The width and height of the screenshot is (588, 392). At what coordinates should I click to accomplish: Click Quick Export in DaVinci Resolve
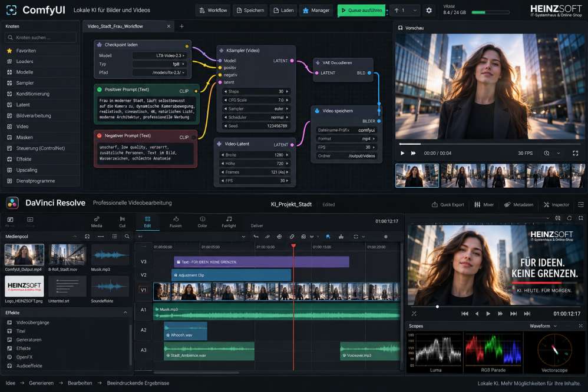tap(448, 205)
